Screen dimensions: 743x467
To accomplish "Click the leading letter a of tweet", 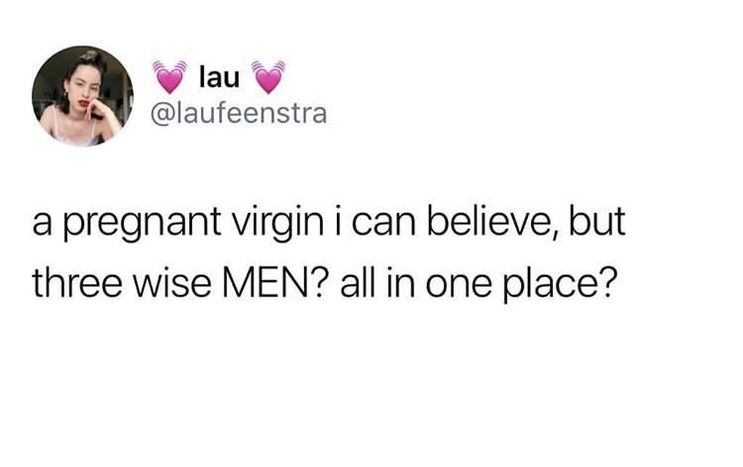I will pos(42,225).
